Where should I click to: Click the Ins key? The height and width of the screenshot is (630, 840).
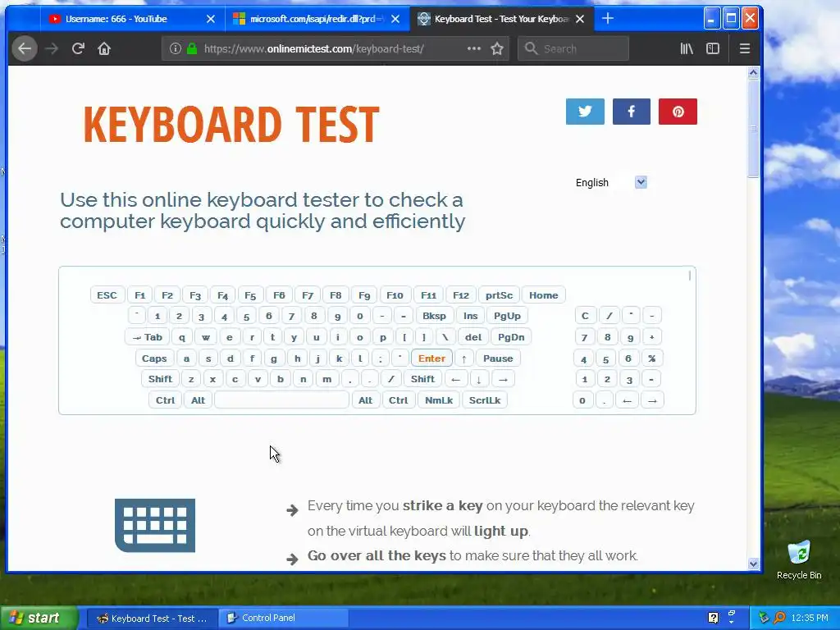pyautogui.click(x=470, y=316)
